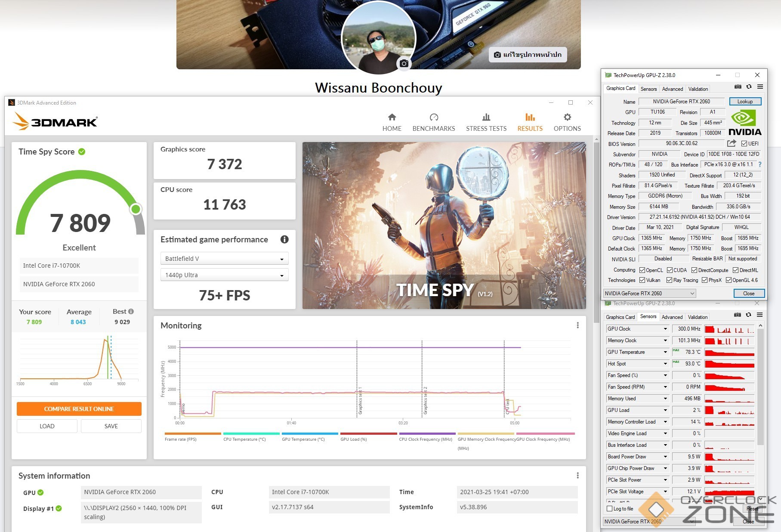The width and height of the screenshot is (781, 532).
Task: Open the Battlefield V game dropdown
Action: (x=224, y=259)
